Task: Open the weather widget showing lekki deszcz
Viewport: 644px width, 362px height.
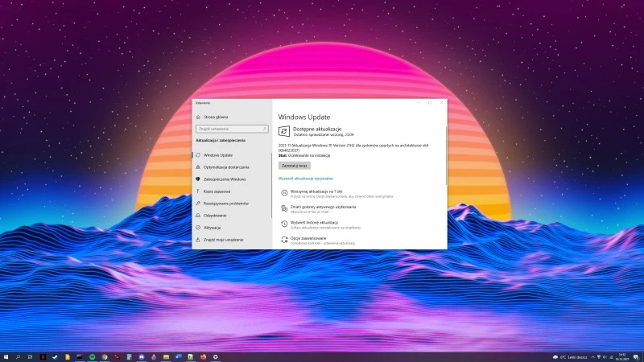Action: [570, 357]
